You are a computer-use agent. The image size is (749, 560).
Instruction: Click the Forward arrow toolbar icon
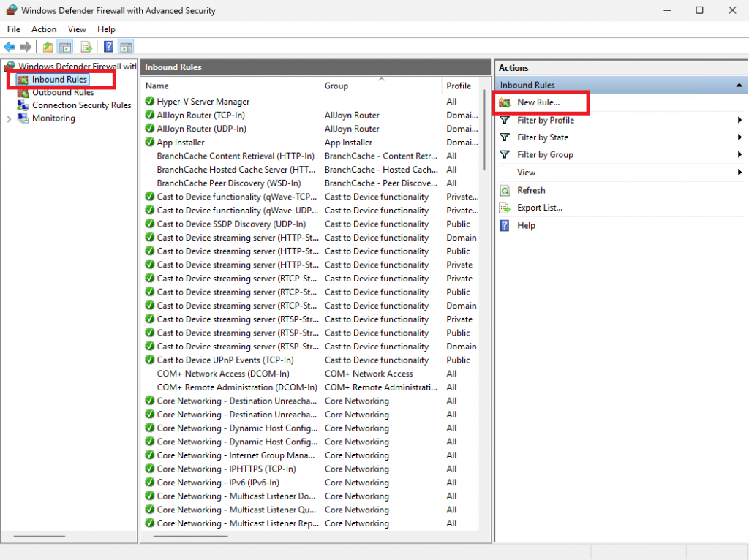coord(26,47)
